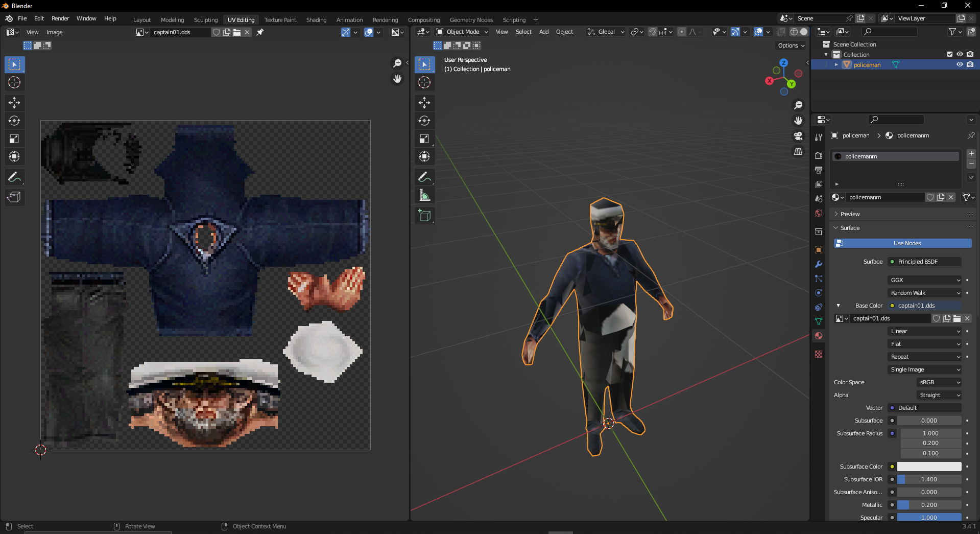Image resolution: width=980 pixels, height=534 pixels.
Task: Click the Move tool in 3D viewport
Action: pos(424,103)
